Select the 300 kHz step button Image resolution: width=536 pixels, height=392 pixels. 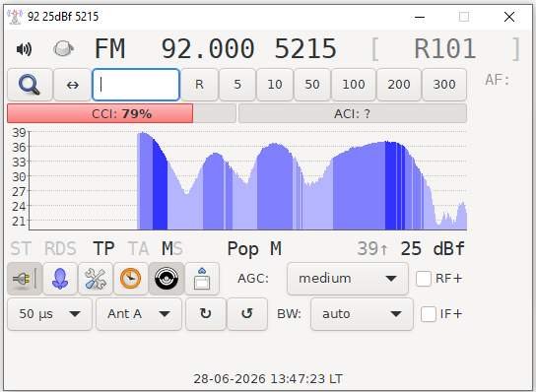(444, 85)
